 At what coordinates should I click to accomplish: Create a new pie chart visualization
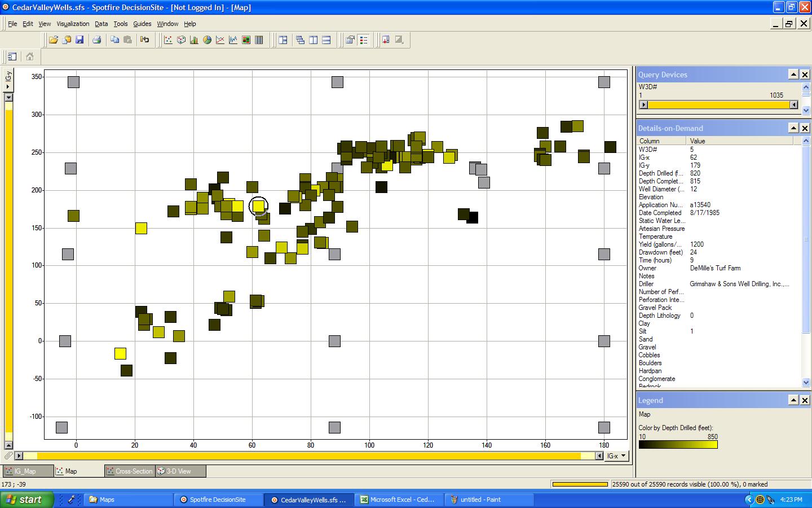[207, 40]
